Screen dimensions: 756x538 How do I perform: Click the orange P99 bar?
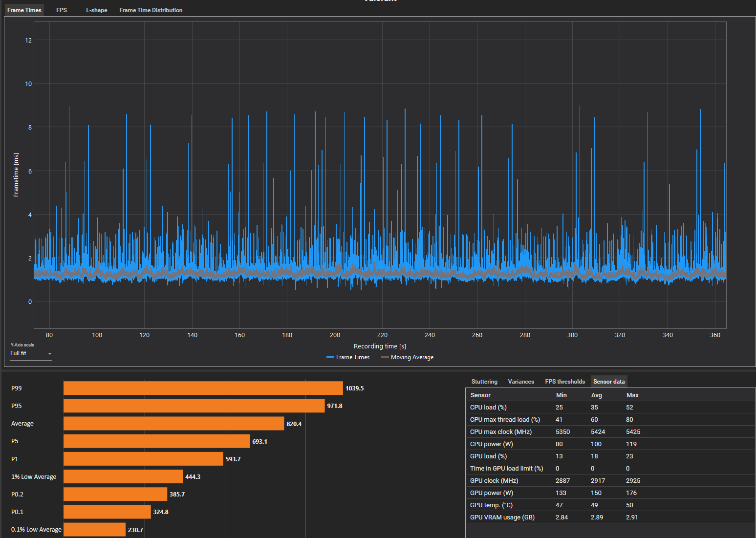tap(203, 388)
